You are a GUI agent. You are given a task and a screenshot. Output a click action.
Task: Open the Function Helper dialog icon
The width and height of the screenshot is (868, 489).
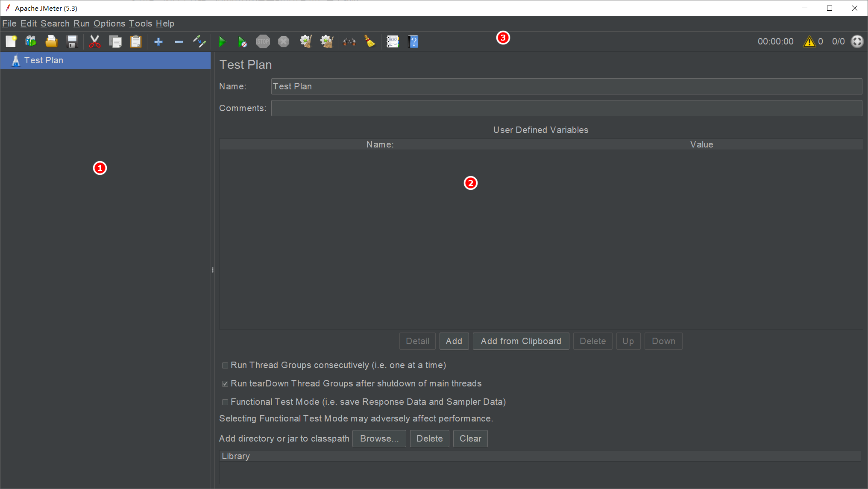pyautogui.click(x=393, y=41)
